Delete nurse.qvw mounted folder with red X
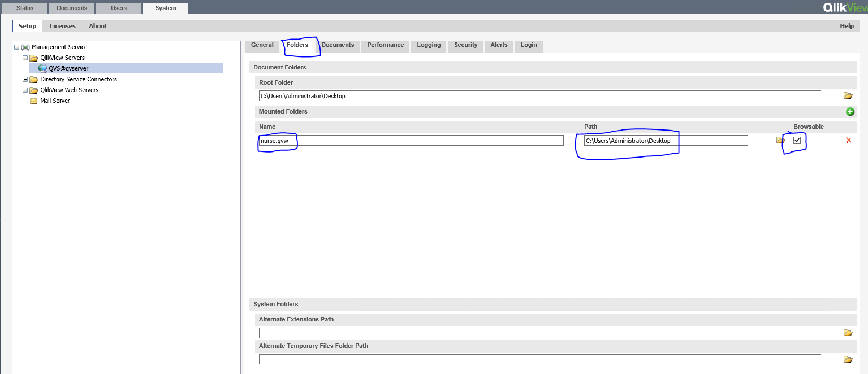868x374 pixels. click(x=848, y=141)
